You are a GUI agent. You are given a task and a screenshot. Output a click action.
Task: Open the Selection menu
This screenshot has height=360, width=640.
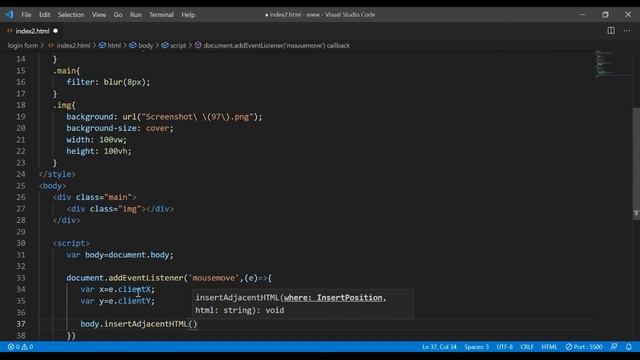click(71, 15)
